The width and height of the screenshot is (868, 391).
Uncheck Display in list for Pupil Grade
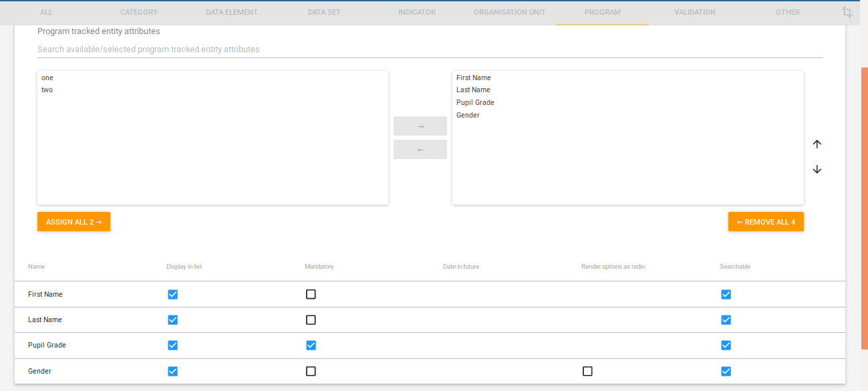tap(172, 345)
